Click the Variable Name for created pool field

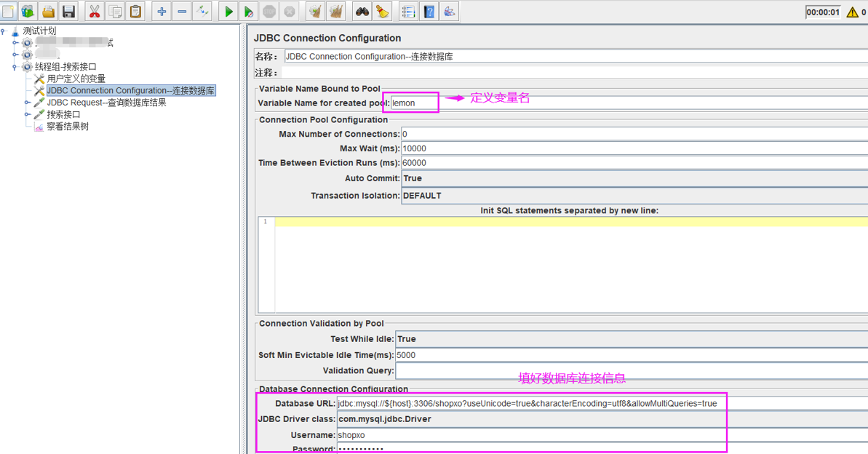point(415,103)
